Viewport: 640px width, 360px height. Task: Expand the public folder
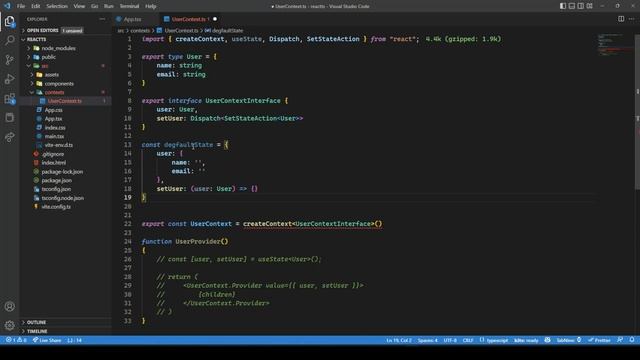point(65,57)
